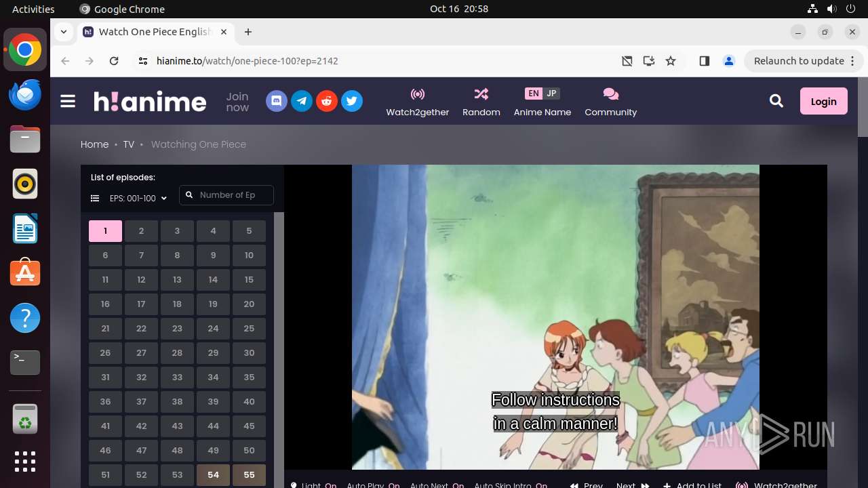Image resolution: width=868 pixels, height=488 pixels.
Task: Select episode 43
Action: 177,426
